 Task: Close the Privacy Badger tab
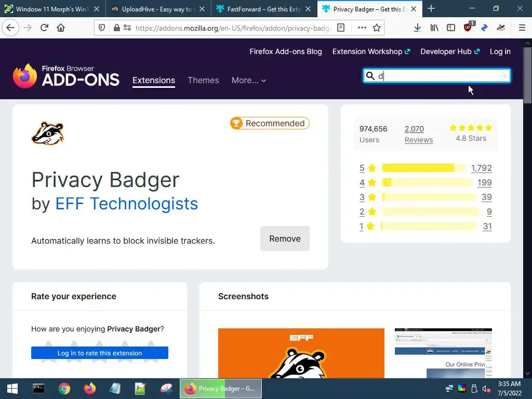click(x=414, y=9)
